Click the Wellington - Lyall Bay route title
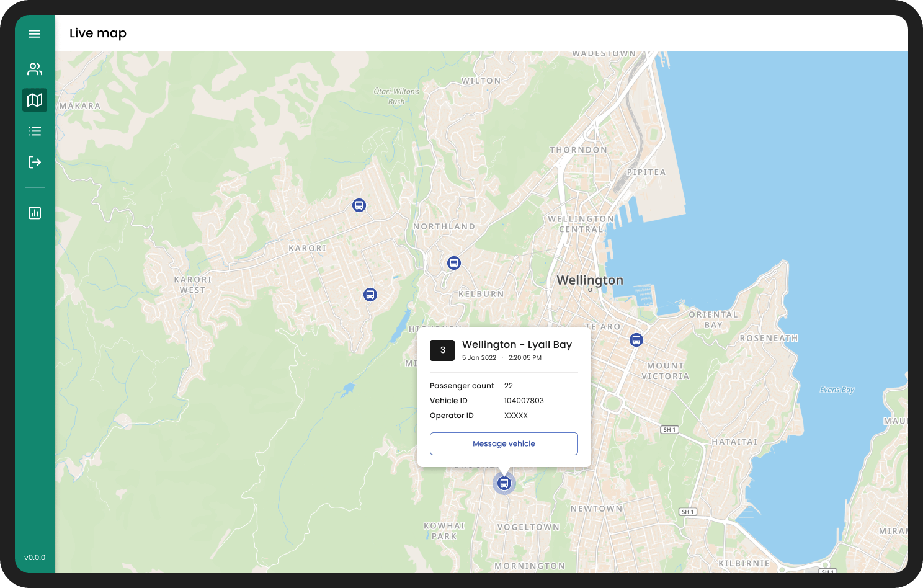 pos(517,344)
